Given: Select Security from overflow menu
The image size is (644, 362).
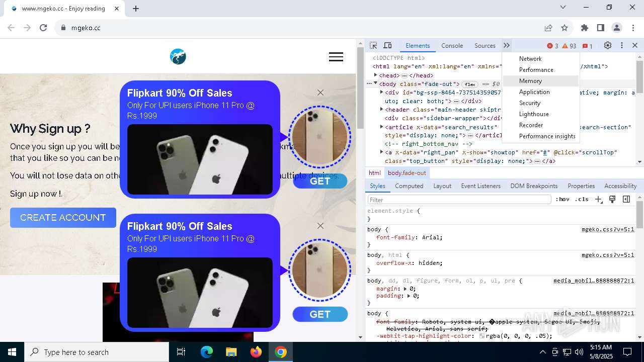Looking at the screenshot, I should click(541, 103).
